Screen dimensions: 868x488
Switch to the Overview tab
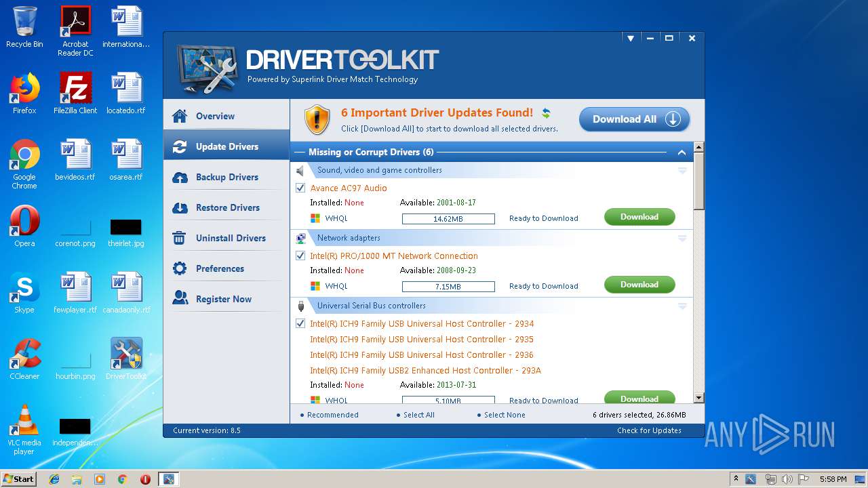click(226, 116)
